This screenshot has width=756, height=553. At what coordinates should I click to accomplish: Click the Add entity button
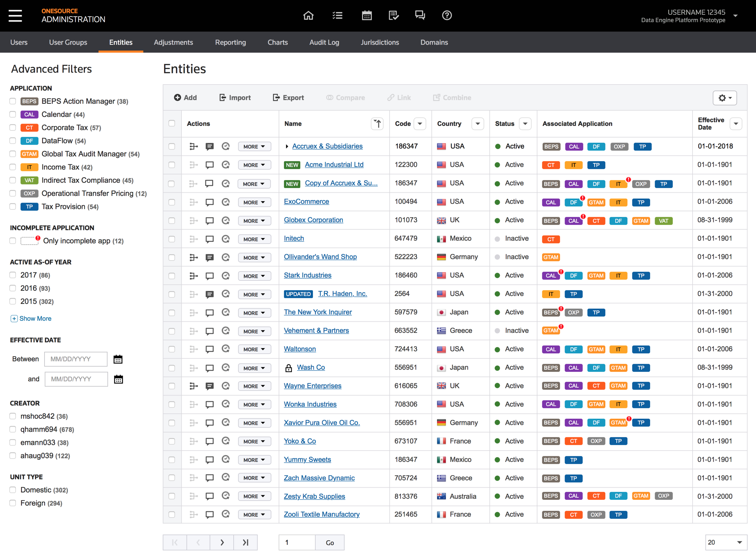185,97
